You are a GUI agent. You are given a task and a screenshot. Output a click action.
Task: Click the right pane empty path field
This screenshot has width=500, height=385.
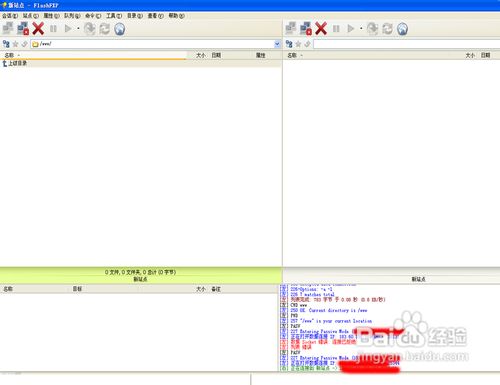click(407, 44)
